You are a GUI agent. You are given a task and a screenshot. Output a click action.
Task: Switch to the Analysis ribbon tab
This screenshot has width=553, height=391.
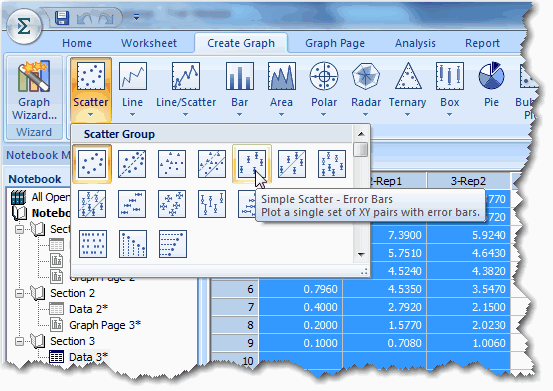415,43
